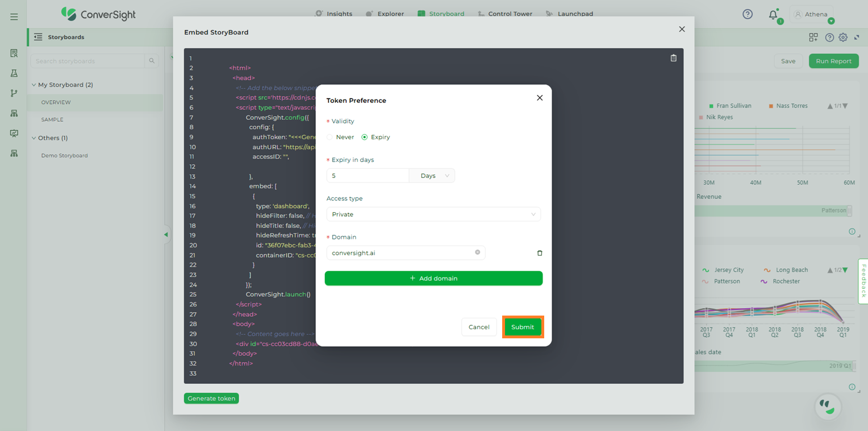
Task: Select the Never validity option
Action: tap(330, 137)
